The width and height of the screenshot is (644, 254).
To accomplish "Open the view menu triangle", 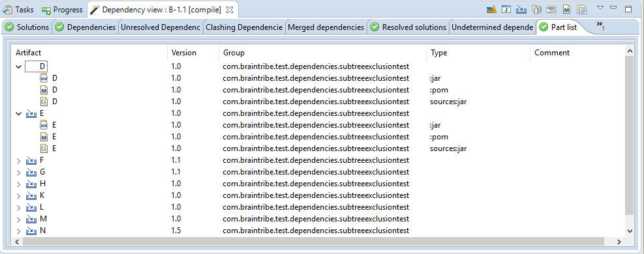I will [600, 7].
